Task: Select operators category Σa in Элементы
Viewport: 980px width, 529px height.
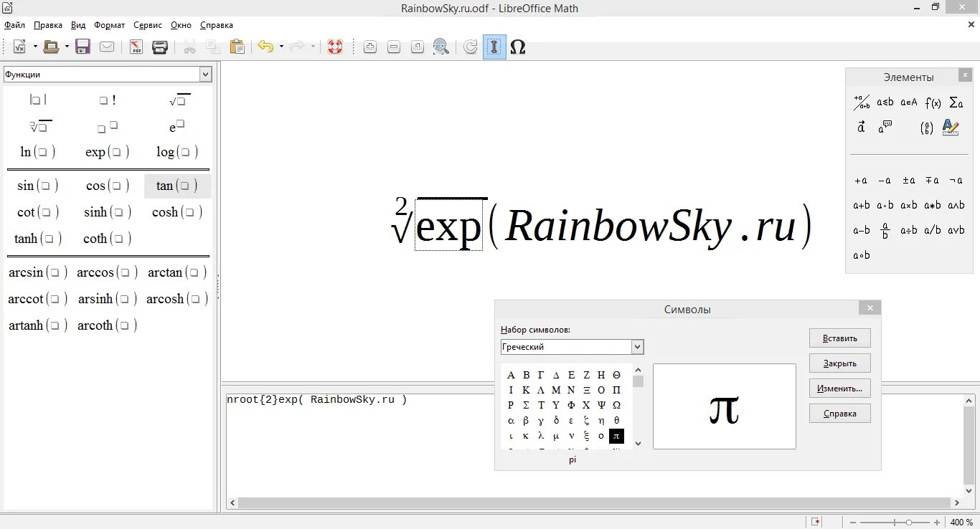Action: pyautogui.click(x=956, y=103)
